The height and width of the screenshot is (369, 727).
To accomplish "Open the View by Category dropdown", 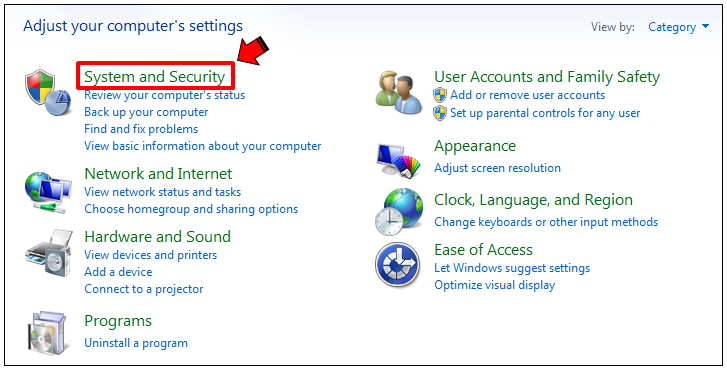I will 678,27.
